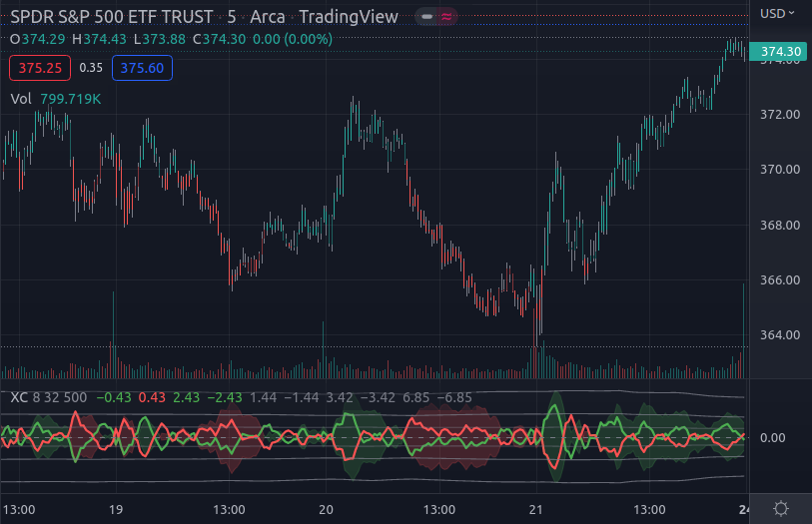Click the L373.88 low value
The width and height of the screenshot is (812, 524).
160,39
